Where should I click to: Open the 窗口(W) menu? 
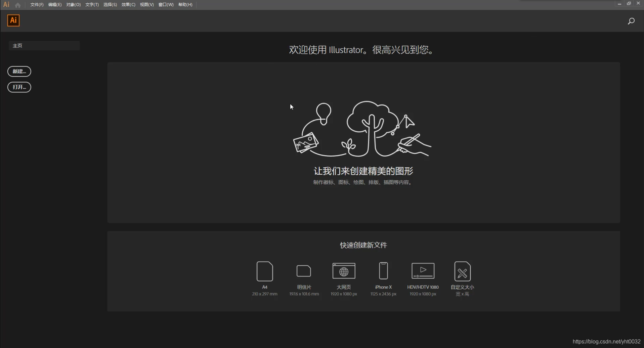[166, 5]
